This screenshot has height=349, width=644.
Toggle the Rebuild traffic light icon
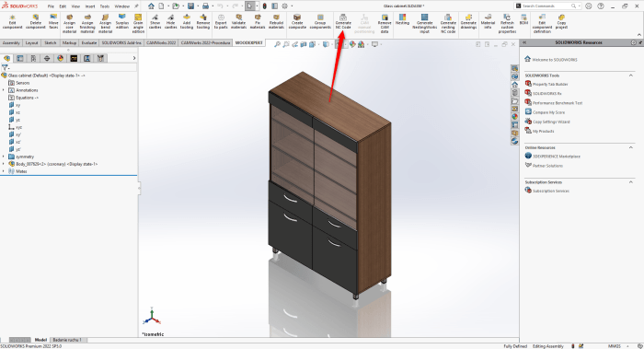coord(265,6)
